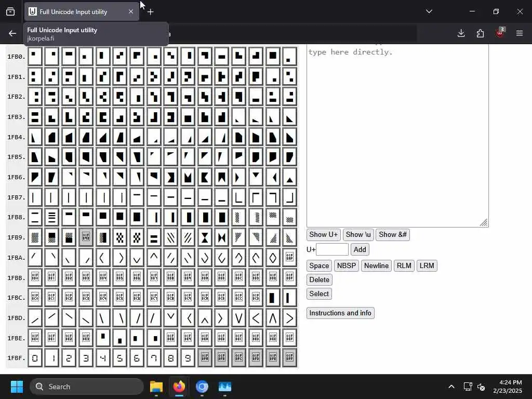Click the Add button
This screenshot has width=532, height=399.
360,250
